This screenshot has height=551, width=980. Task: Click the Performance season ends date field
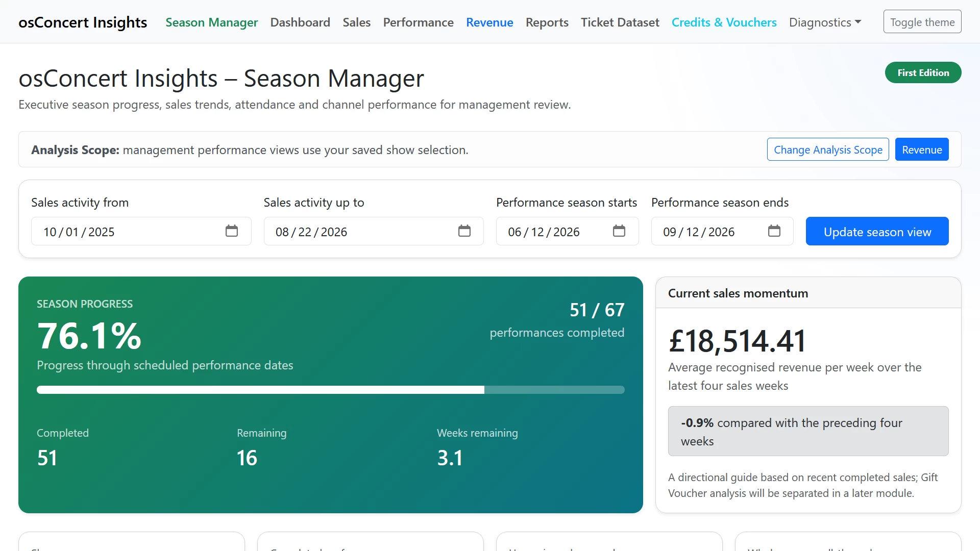pos(722,231)
